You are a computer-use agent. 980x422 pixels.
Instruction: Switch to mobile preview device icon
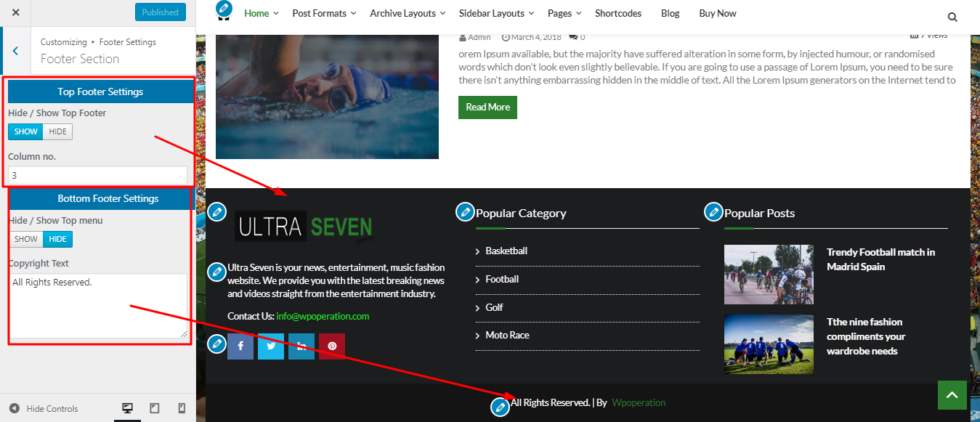[x=182, y=408]
